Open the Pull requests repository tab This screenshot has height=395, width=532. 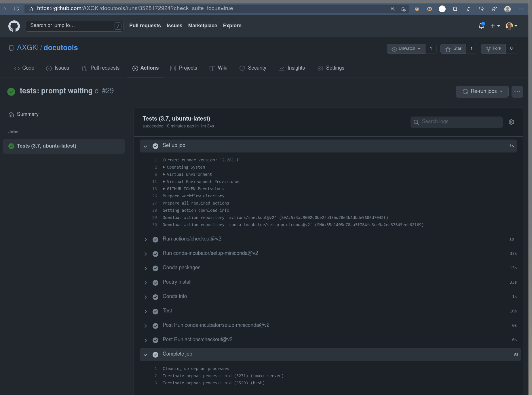click(100, 68)
